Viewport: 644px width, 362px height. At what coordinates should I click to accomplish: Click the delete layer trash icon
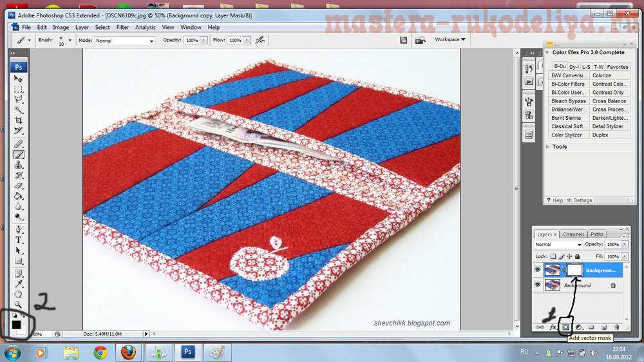coord(616,327)
